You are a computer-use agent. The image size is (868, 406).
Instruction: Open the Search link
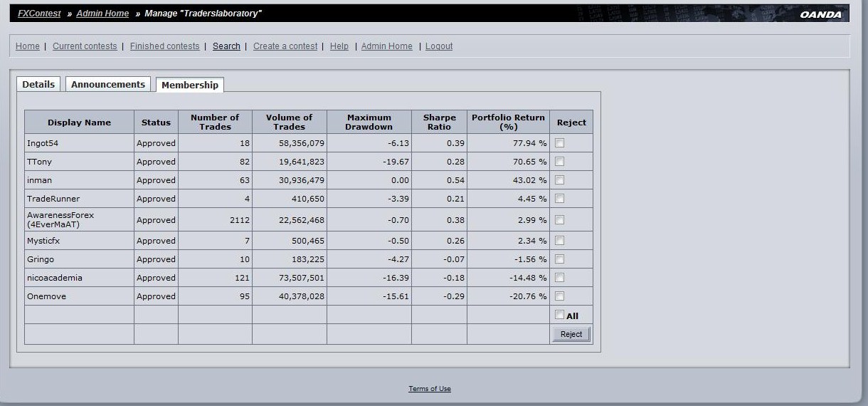click(226, 46)
